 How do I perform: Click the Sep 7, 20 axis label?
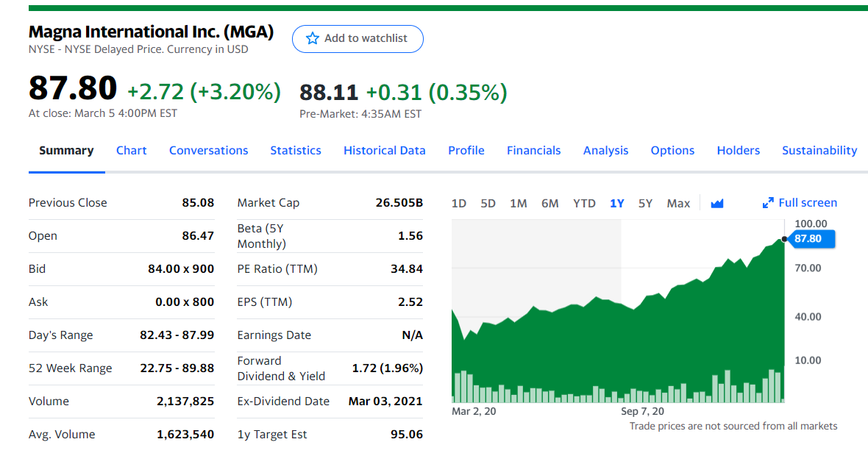pyautogui.click(x=642, y=411)
